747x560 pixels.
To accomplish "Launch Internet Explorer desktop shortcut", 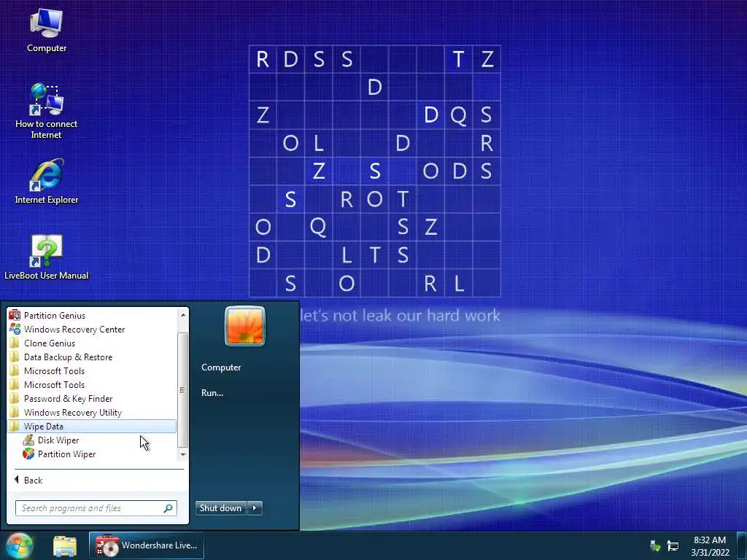I will (46, 182).
